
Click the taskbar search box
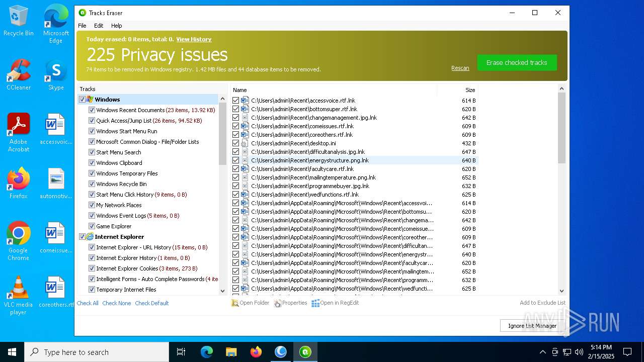(x=97, y=352)
